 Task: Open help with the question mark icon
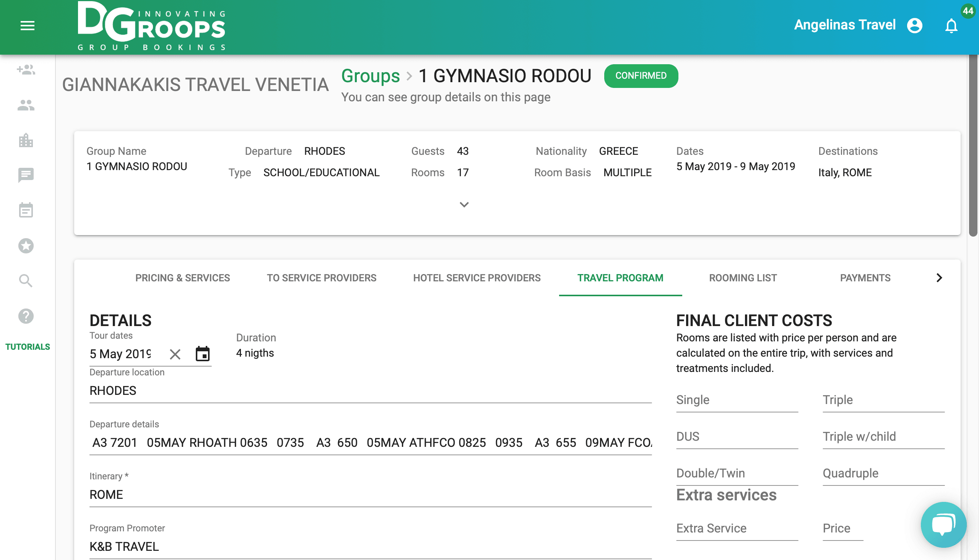coord(26,316)
